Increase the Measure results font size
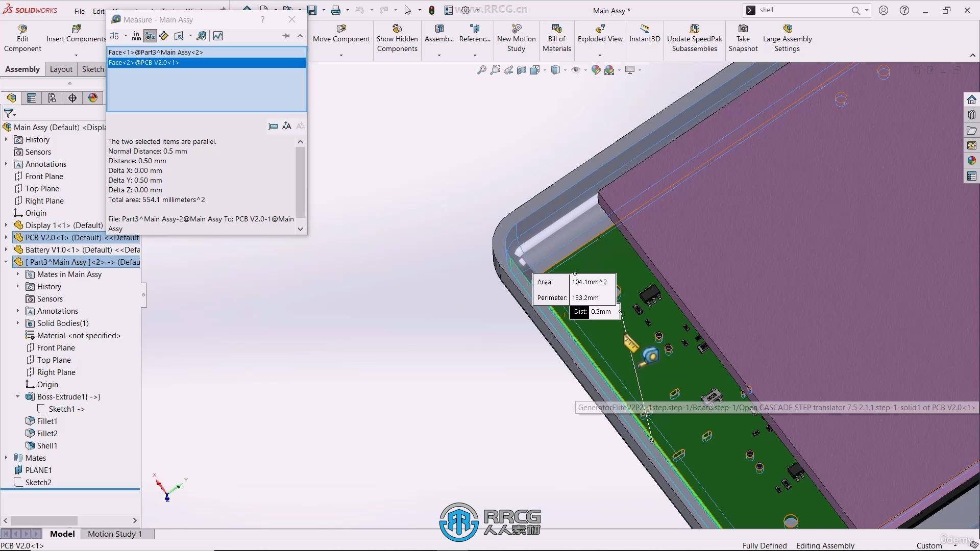This screenshot has width=980, height=551. tap(287, 126)
